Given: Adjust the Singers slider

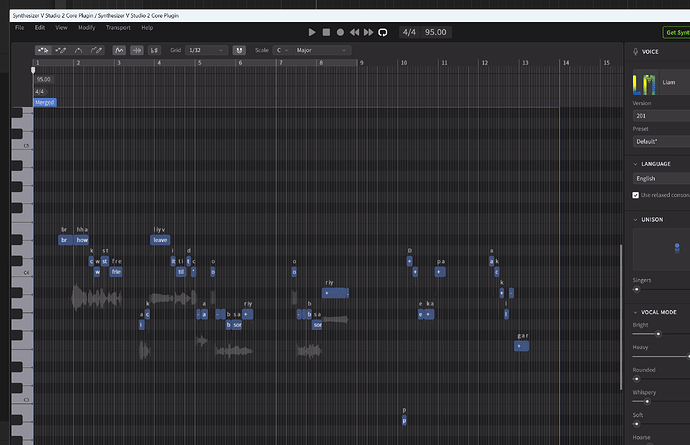Looking at the screenshot, I should pos(636,289).
